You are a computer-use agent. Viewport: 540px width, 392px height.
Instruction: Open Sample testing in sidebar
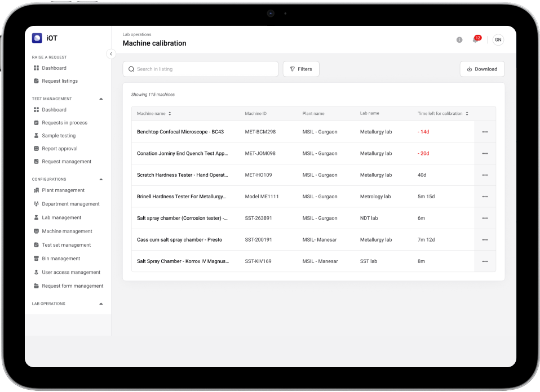click(58, 136)
